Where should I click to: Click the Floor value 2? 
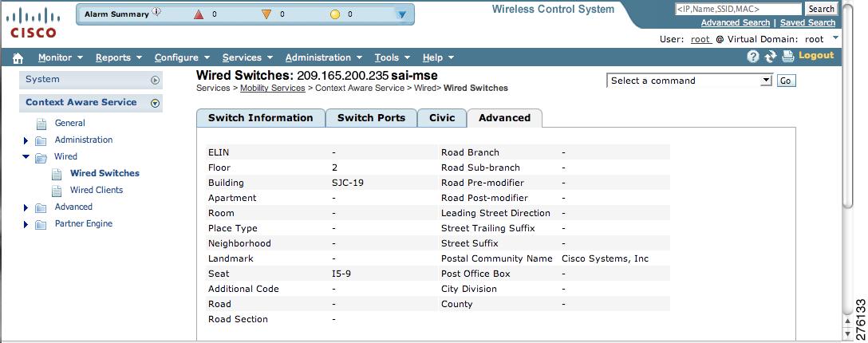coord(334,168)
